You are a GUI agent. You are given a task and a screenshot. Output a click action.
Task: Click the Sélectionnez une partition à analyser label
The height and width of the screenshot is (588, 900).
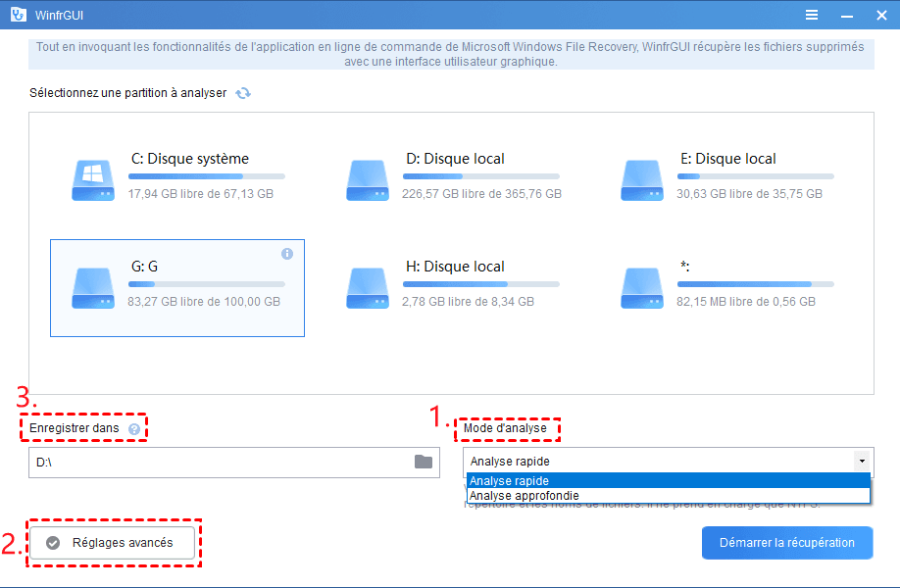click(128, 93)
